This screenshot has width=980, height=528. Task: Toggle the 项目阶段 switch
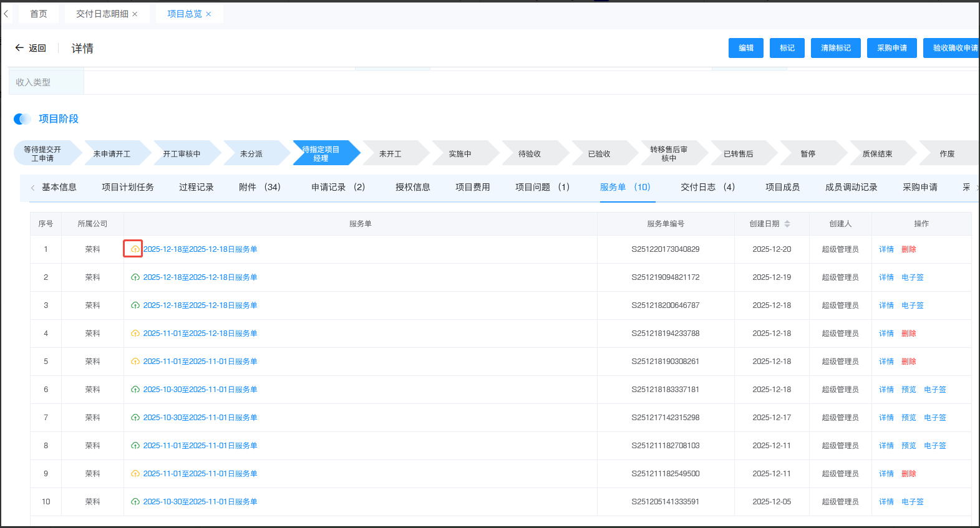22,119
